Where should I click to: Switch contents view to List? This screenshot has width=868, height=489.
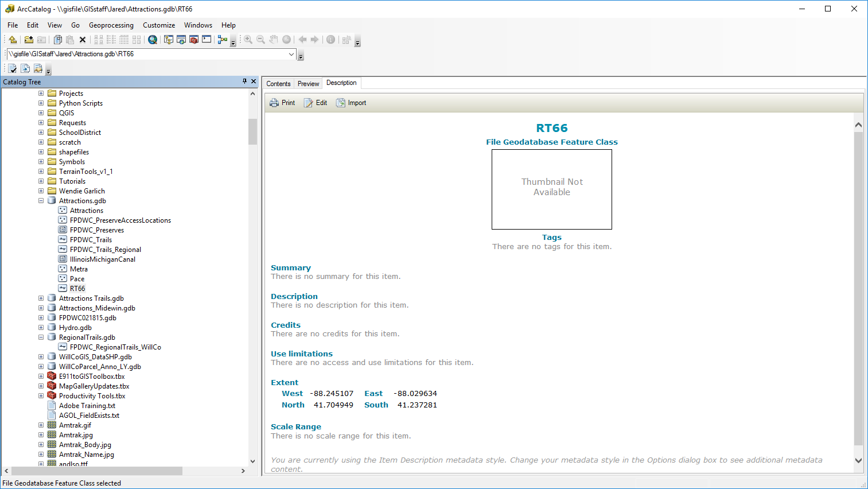point(111,40)
